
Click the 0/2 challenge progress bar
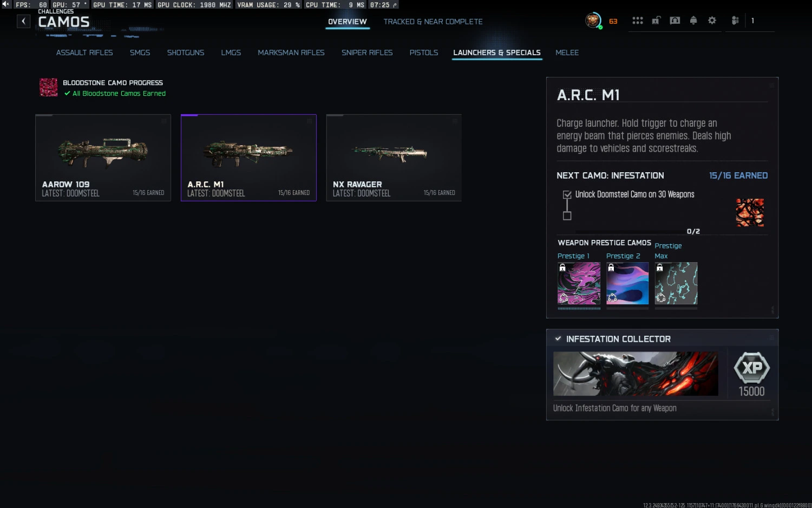pos(631,232)
